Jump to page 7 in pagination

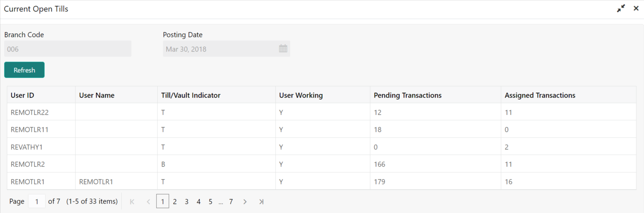pos(231,202)
